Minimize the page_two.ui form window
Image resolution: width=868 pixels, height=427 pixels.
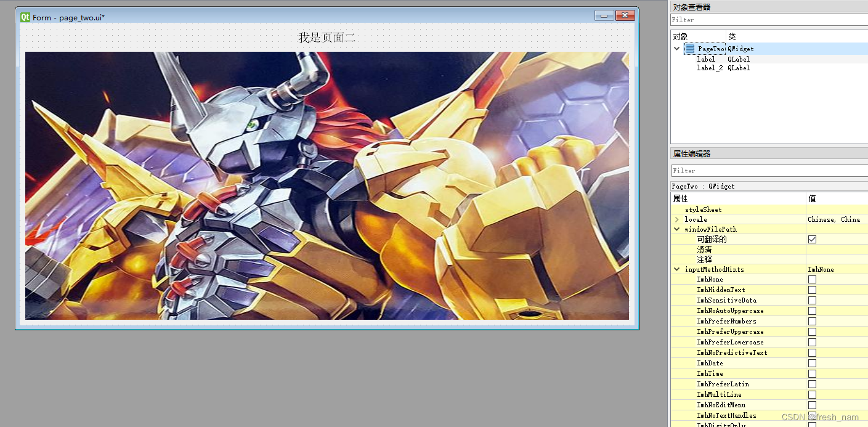[604, 16]
